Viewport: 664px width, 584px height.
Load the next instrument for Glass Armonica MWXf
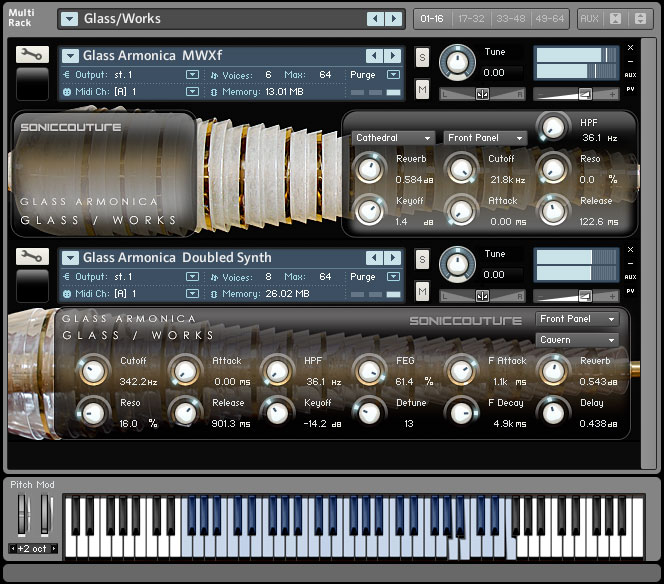pyautogui.click(x=393, y=55)
